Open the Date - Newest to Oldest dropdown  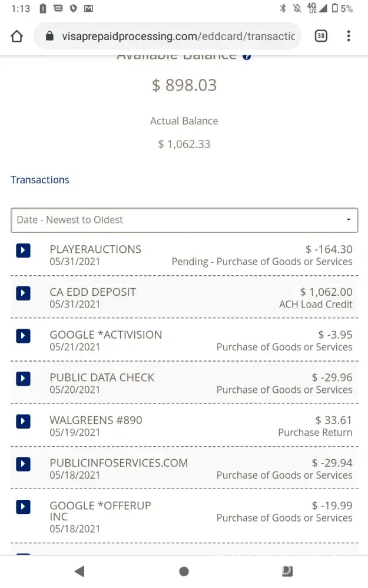point(184,220)
